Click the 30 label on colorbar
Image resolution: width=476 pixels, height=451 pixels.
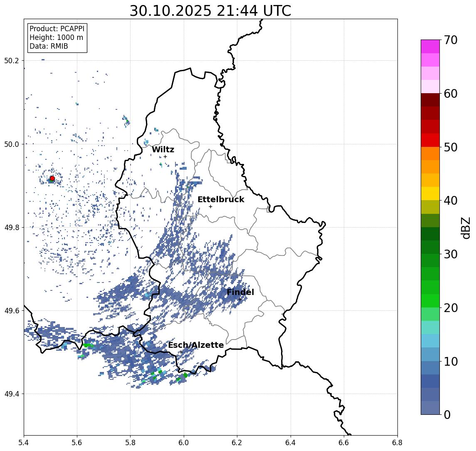(x=450, y=254)
